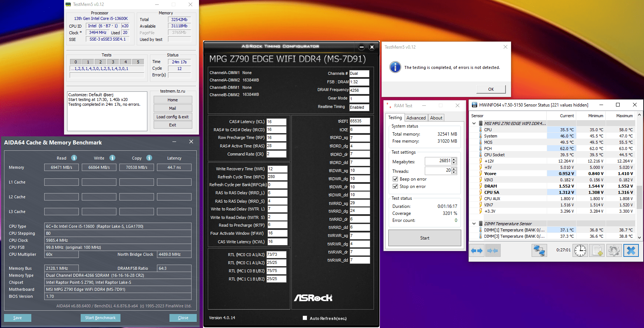Click the Memory Read value 69471 MB/s
Screen dimensions: 644x328
tap(62, 167)
